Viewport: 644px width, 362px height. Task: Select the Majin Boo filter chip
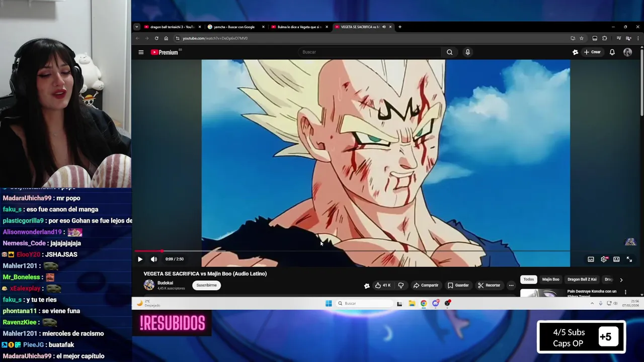pos(550,279)
